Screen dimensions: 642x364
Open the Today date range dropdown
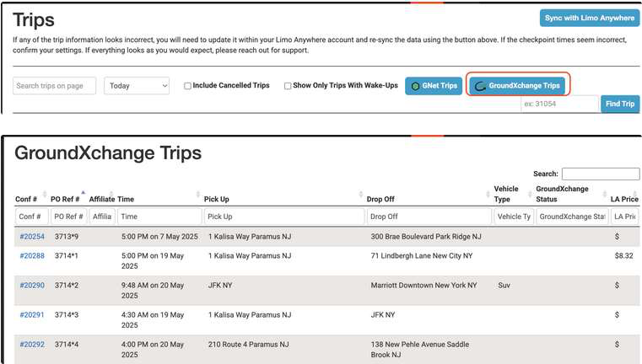(x=138, y=86)
